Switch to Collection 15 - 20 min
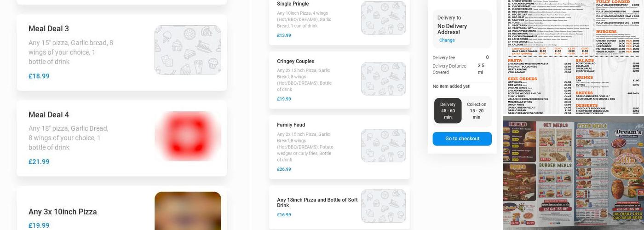 [x=476, y=111]
